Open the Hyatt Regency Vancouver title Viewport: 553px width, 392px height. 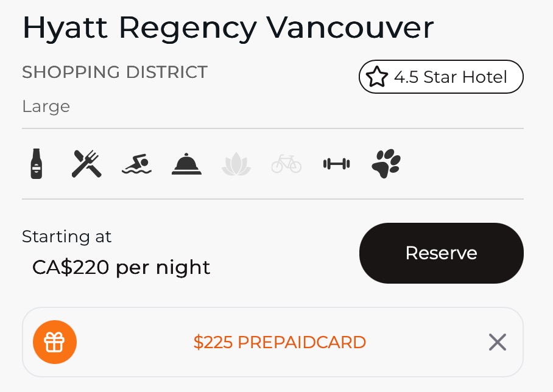click(228, 28)
